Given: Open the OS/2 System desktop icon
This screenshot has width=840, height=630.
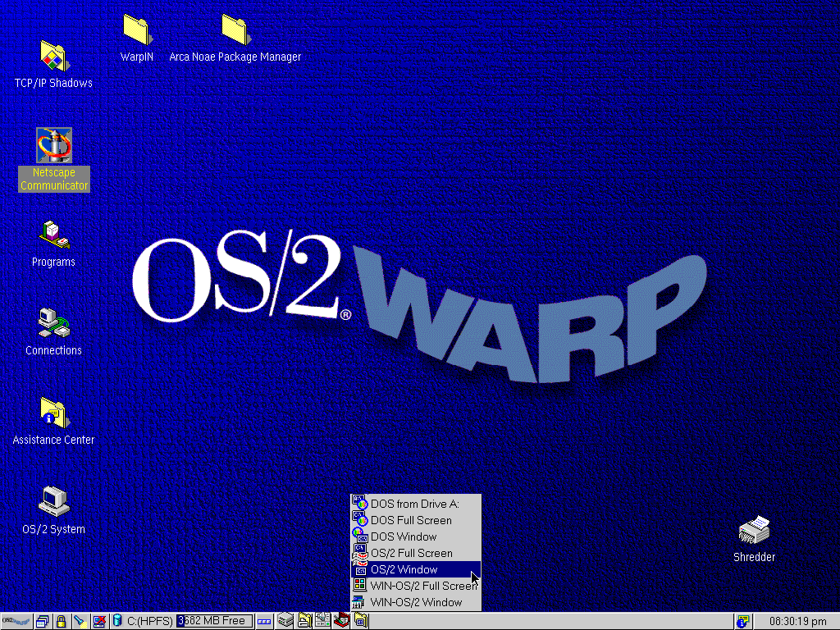Looking at the screenshot, I should tap(53, 501).
